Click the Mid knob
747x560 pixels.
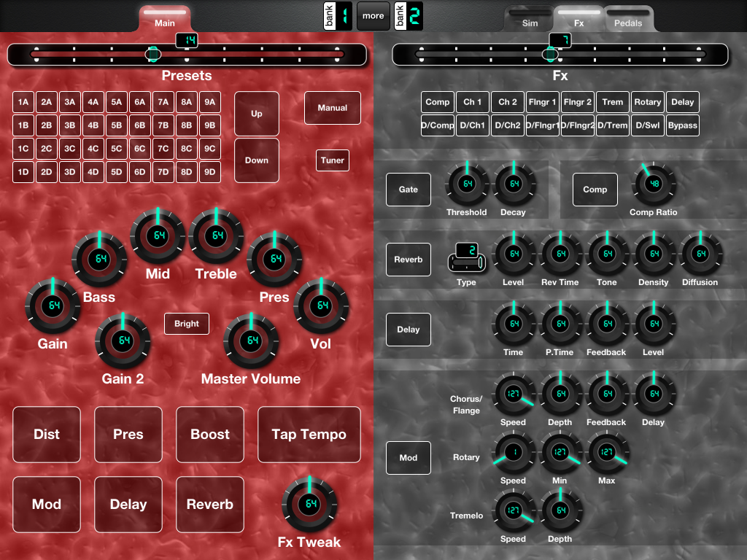click(x=158, y=236)
